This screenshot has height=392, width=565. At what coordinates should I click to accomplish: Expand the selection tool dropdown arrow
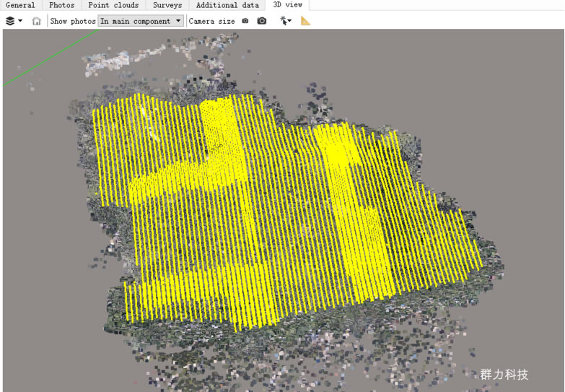pyautogui.click(x=290, y=21)
